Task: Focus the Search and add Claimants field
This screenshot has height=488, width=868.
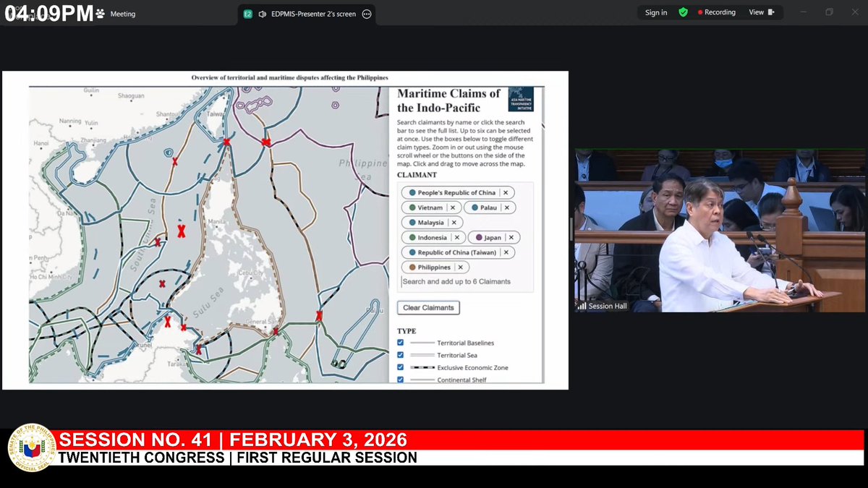Action: pyautogui.click(x=466, y=282)
